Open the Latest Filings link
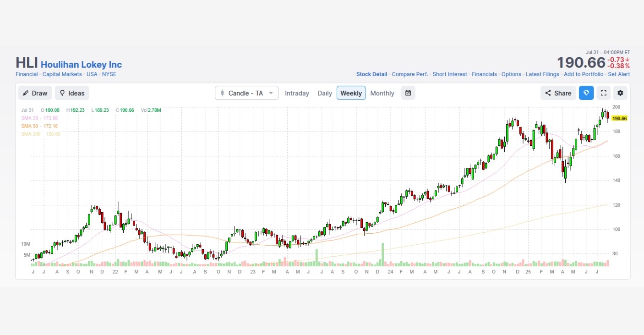 [x=542, y=74]
